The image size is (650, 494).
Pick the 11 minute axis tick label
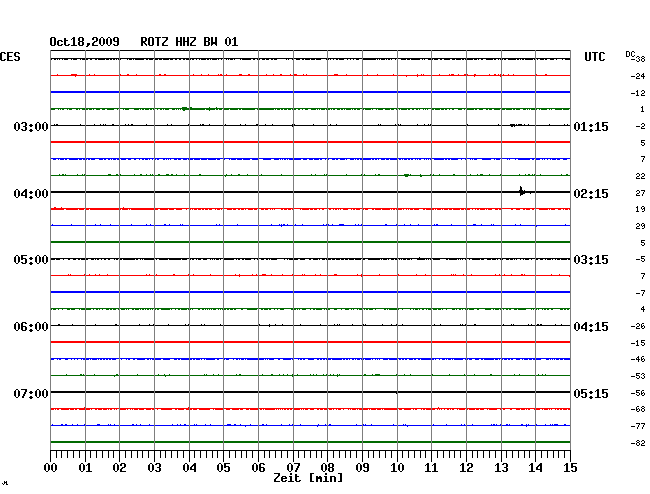point(431,468)
